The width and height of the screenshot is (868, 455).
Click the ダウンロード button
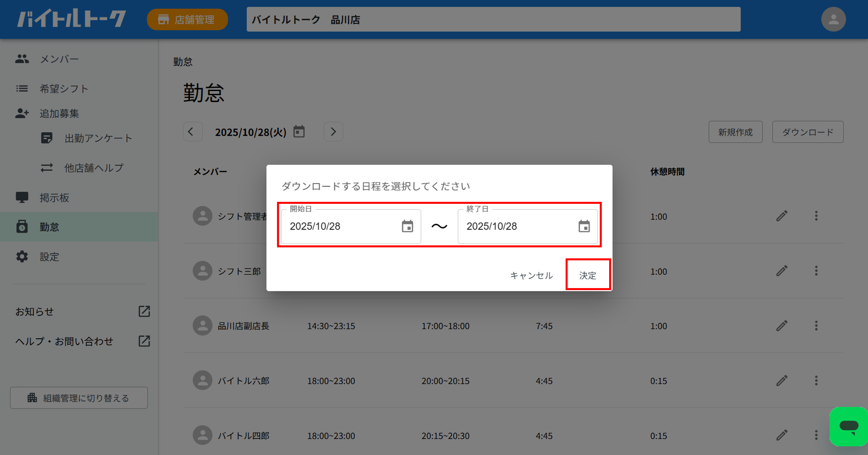[808, 132]
